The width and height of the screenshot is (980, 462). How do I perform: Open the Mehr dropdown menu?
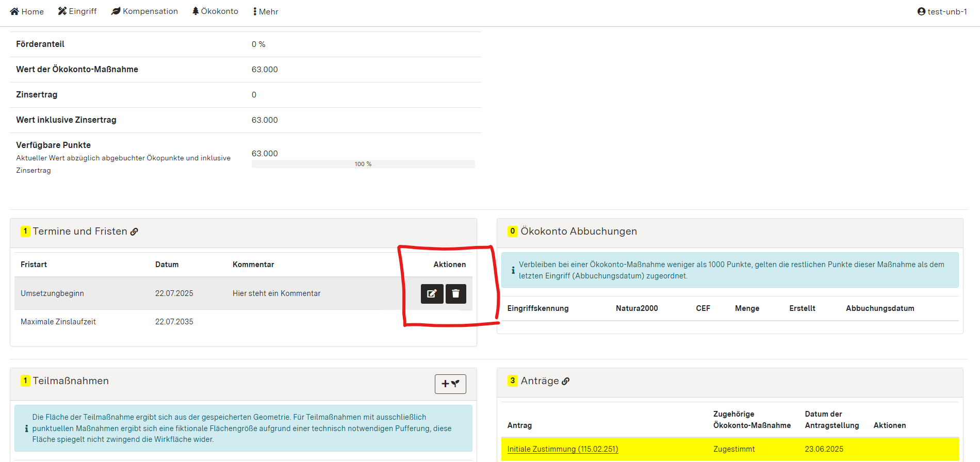[266, 11]
